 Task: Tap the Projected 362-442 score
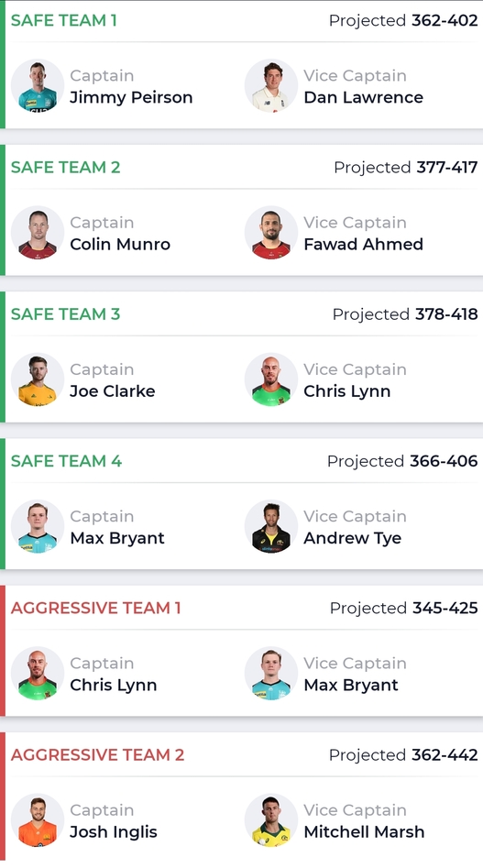coord(403,754)
